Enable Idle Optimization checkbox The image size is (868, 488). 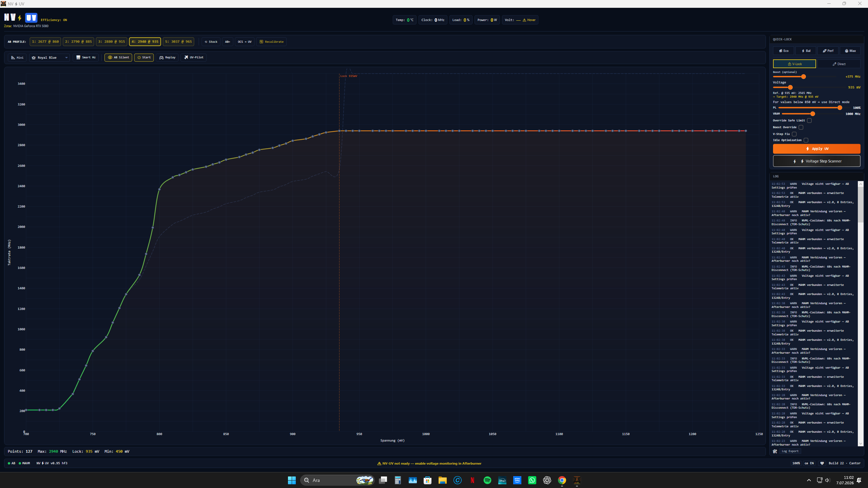point(806,140)
